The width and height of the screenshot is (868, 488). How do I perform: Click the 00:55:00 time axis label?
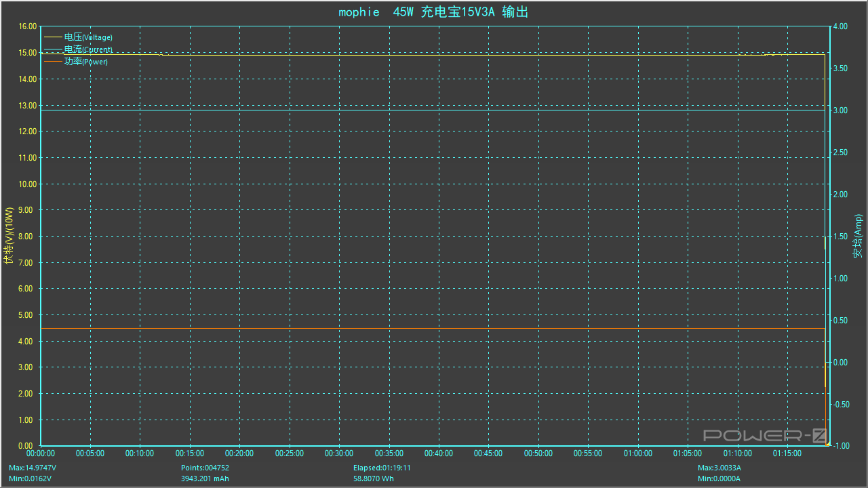[588, 454]
